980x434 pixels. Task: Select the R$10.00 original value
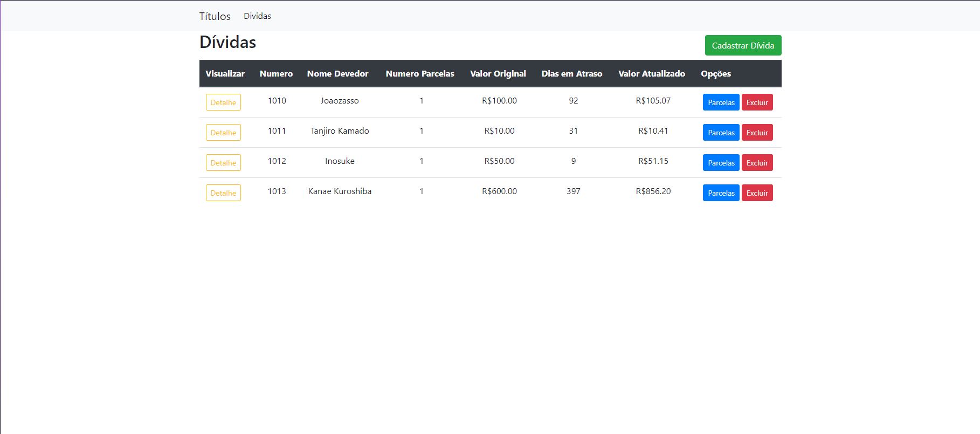click(x=499, y=131)
